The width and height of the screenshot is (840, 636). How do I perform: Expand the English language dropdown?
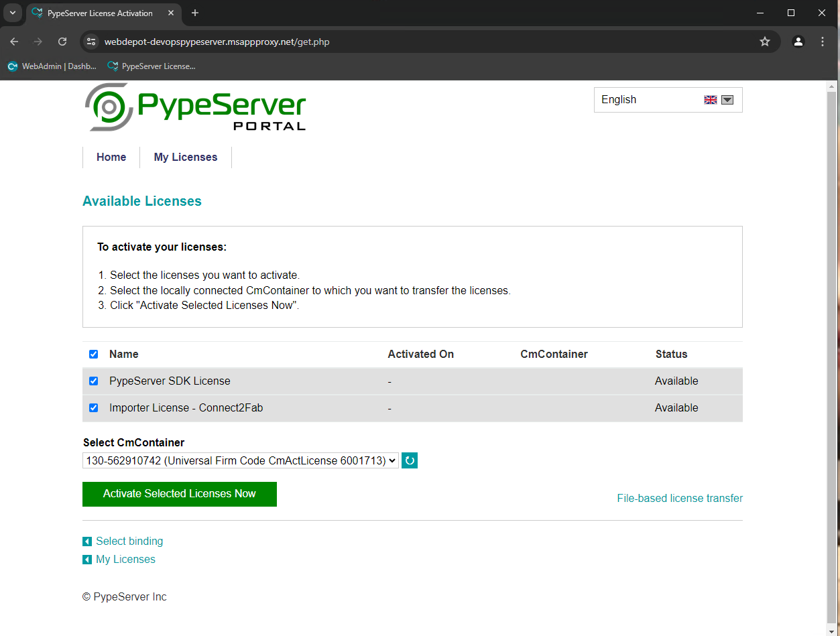pyautogui.click(x=668, y=100)
